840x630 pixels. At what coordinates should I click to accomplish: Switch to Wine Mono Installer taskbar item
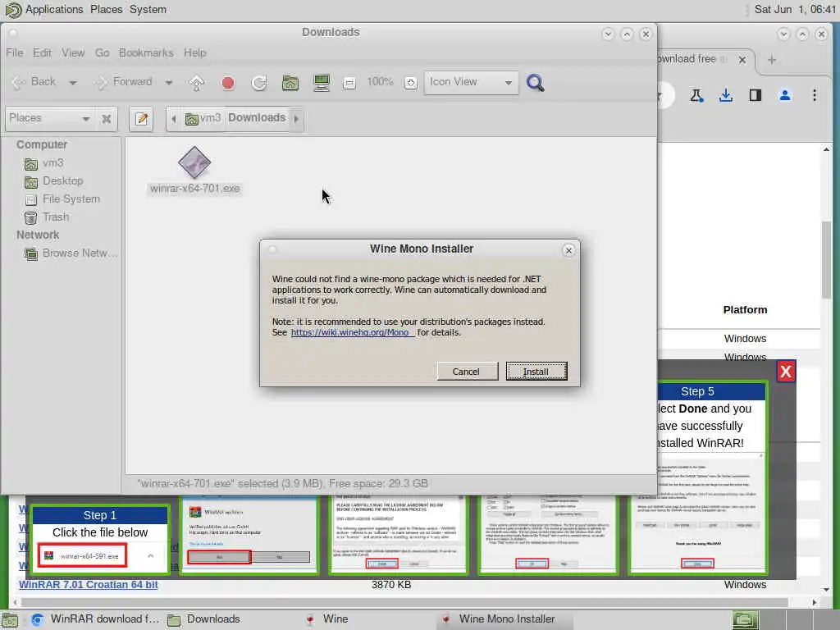coord(504,619)
